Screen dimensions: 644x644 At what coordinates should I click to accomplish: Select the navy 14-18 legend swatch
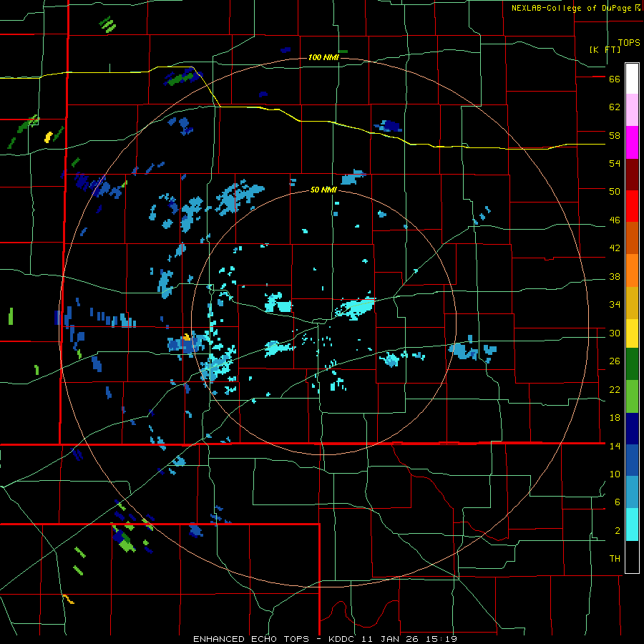[x=632, y=429]
